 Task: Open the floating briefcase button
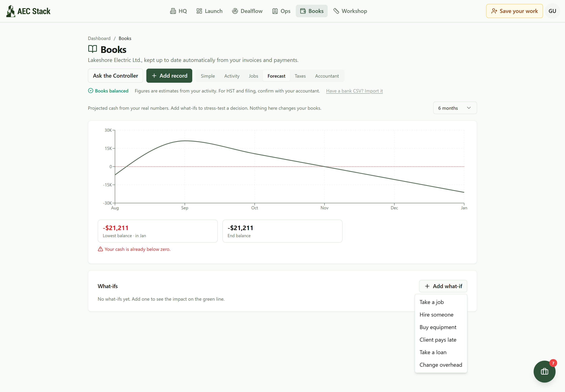coord(544,371)
